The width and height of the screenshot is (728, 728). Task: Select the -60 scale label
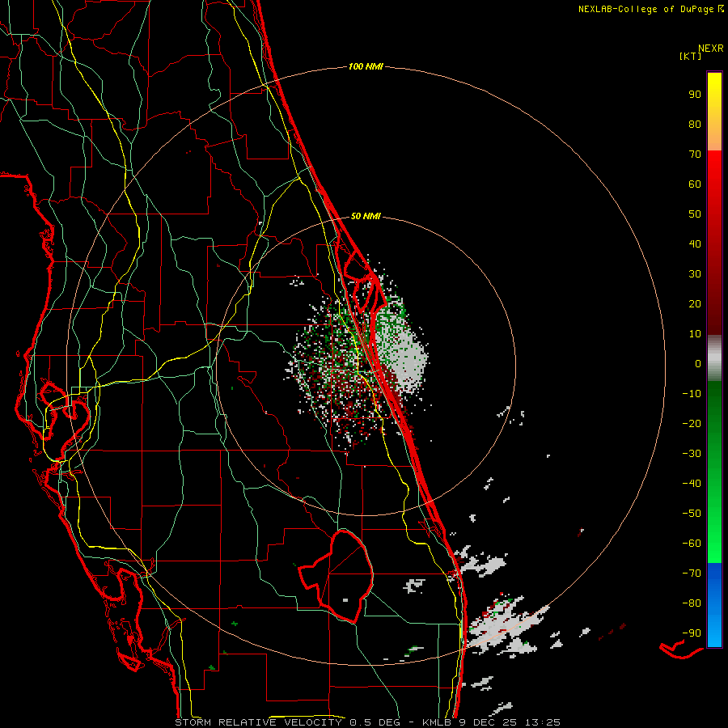pyautogui.click(x=692, y=544)
